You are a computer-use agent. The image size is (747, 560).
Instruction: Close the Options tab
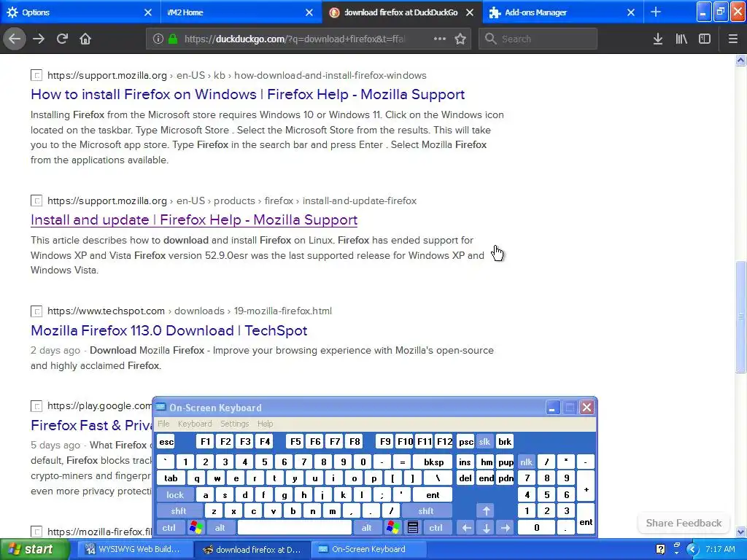coord(147,12)
